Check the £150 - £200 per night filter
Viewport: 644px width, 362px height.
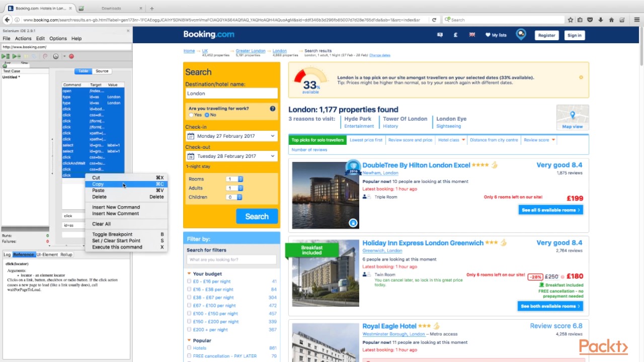pos(189,322)
